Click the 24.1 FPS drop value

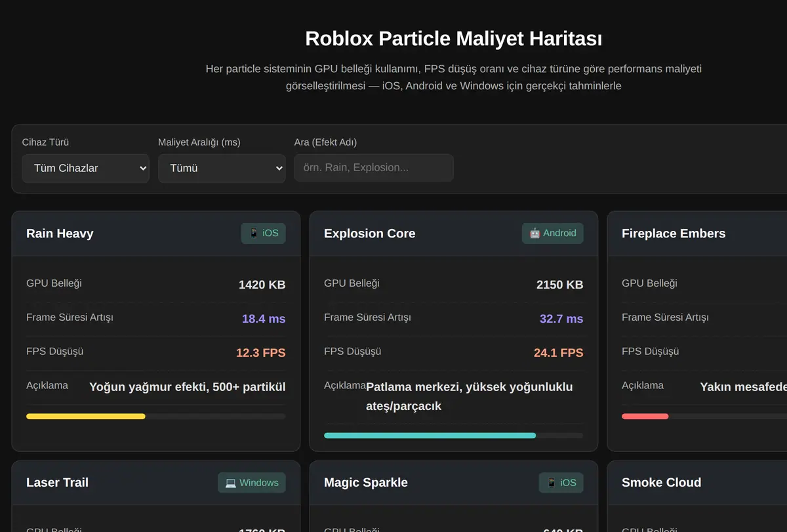pos(558,353)
